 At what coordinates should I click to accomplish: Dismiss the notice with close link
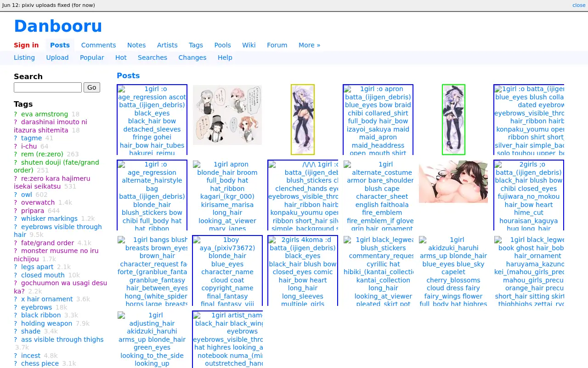[x=579, y=5]
